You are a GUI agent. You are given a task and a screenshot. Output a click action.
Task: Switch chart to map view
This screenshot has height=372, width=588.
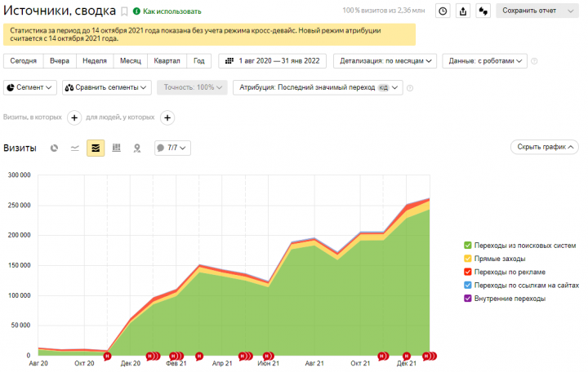point(137,148)
